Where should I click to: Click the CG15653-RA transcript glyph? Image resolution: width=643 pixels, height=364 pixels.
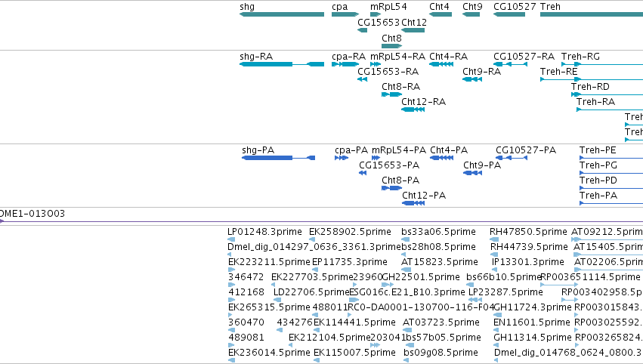[x=363, y=79]
